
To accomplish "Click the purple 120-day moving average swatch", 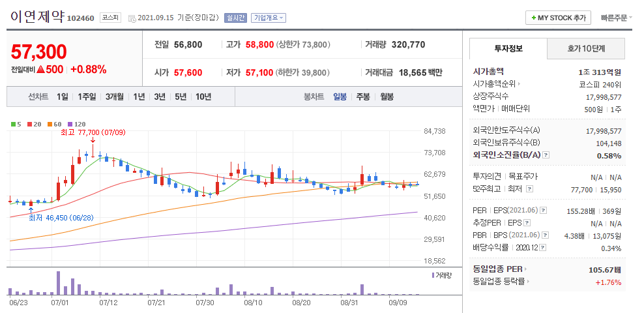I will (x=70, y=124).
